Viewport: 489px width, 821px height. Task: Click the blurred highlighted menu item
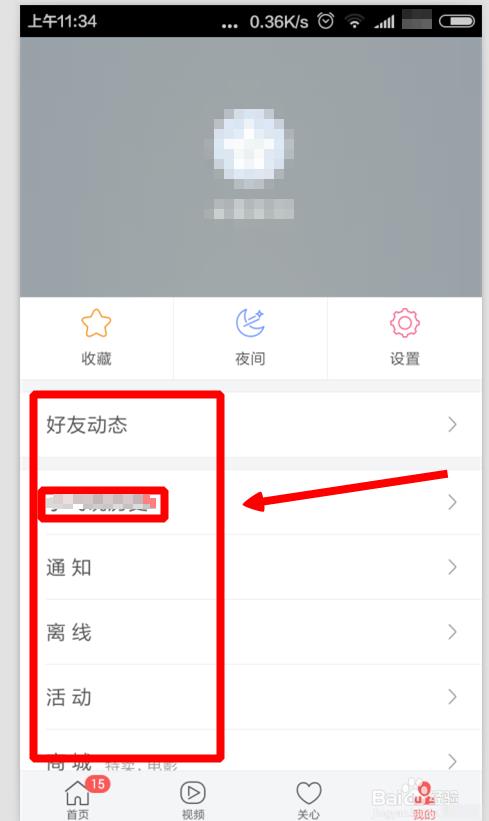[x=102, y=504]
